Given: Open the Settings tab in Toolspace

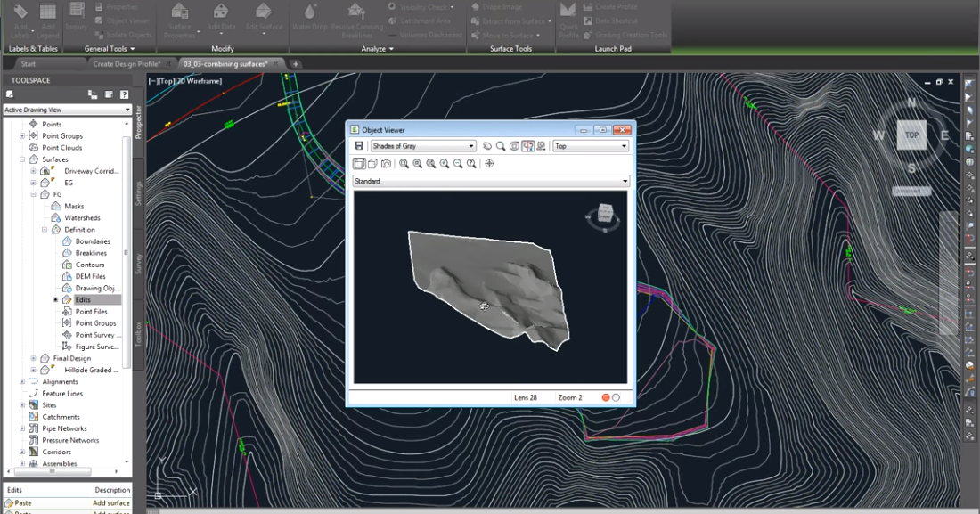Looking at the screenshot, I should tap(139, 193).
